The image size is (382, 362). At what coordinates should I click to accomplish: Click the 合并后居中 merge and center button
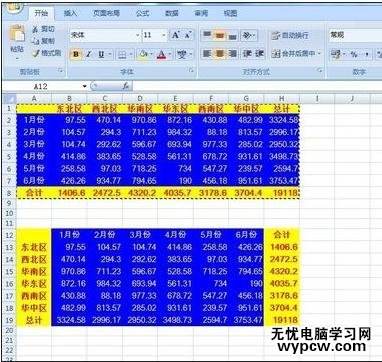[x=293, y=54]
